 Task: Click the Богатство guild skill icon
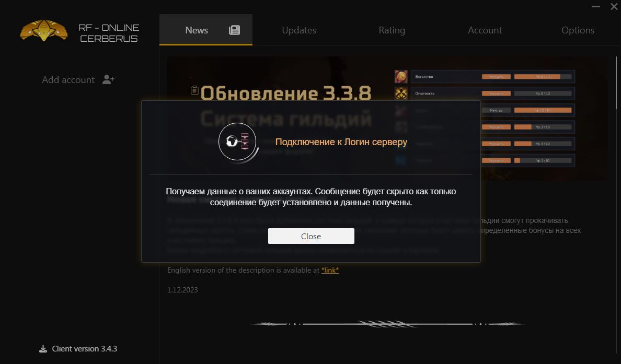401,76
